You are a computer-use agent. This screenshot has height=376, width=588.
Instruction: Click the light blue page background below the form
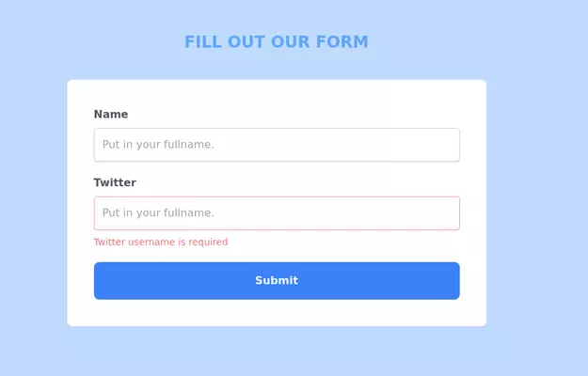[277, 352]
